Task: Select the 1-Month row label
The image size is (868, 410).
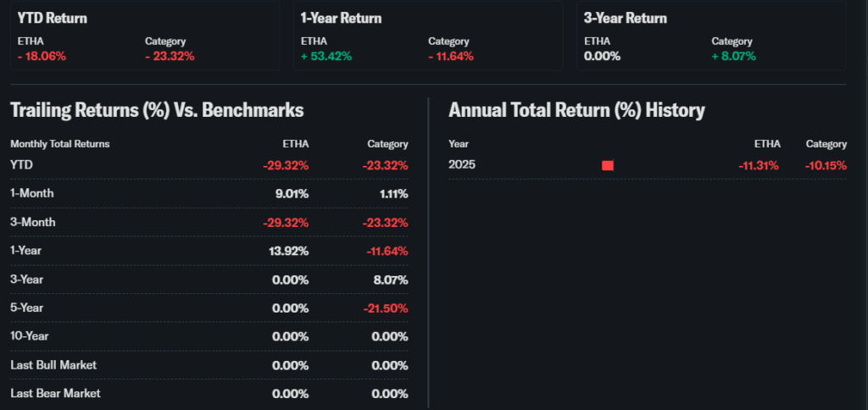Action: pos(32,193)
